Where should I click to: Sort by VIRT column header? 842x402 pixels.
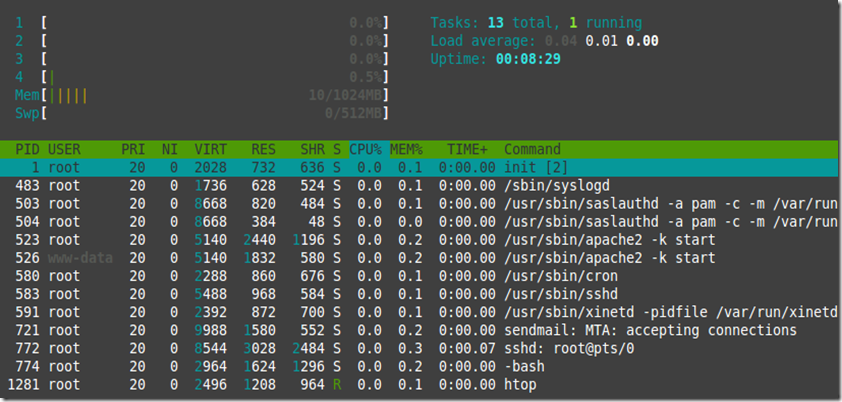coord(210,149)
